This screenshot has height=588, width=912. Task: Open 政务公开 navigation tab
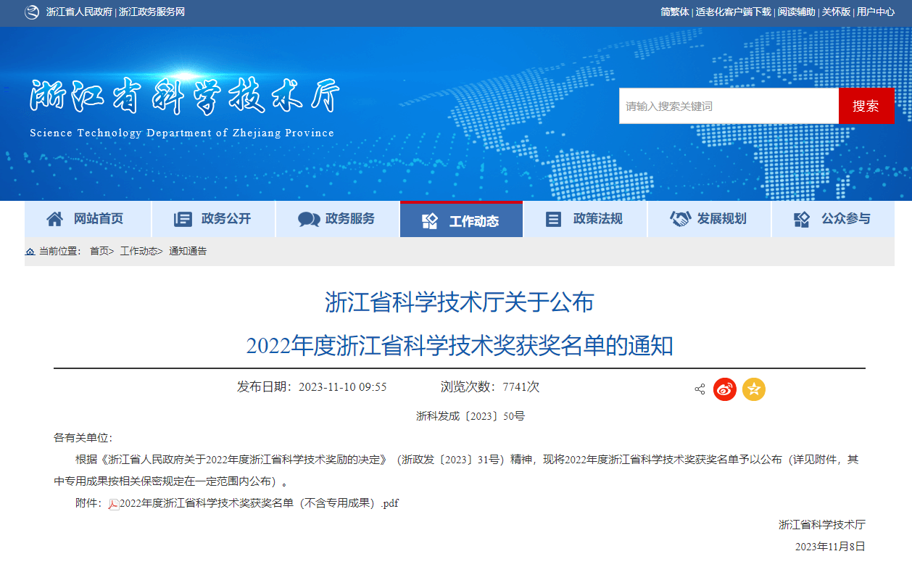tap(213, 219)
